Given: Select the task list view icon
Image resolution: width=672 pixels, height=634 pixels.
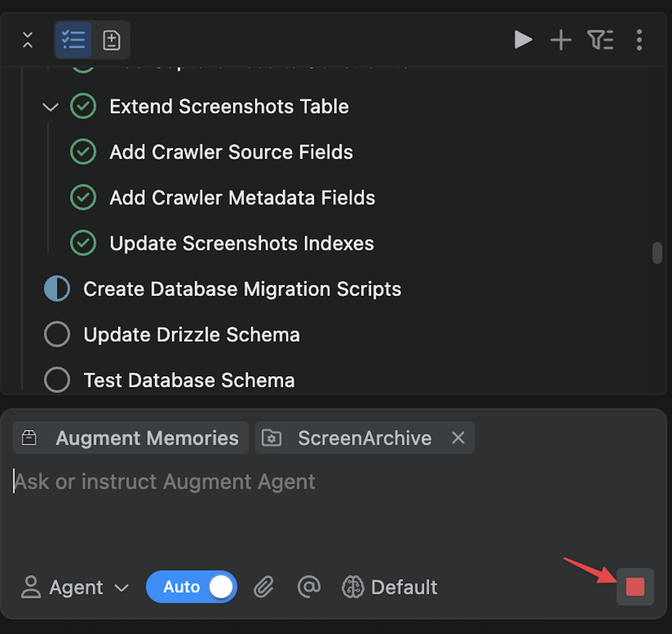Looking at the screenshot, I should tap(73, 39).
